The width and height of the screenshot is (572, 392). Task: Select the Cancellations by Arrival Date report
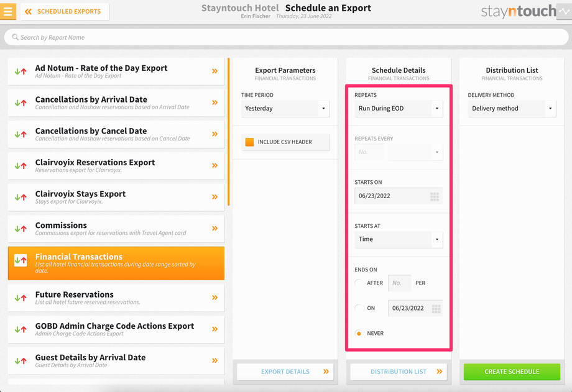[x=116, y=103]
